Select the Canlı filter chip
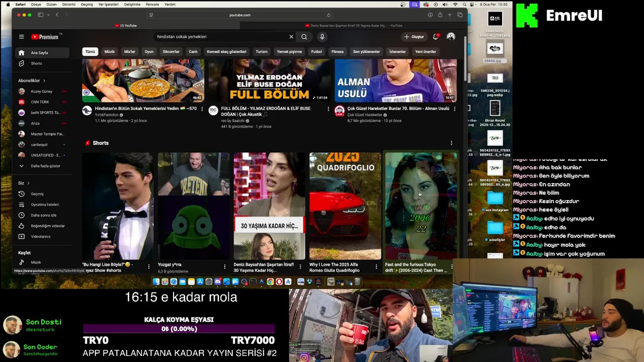644x362 pixels. pyautogui.click(x=193, y=52)
